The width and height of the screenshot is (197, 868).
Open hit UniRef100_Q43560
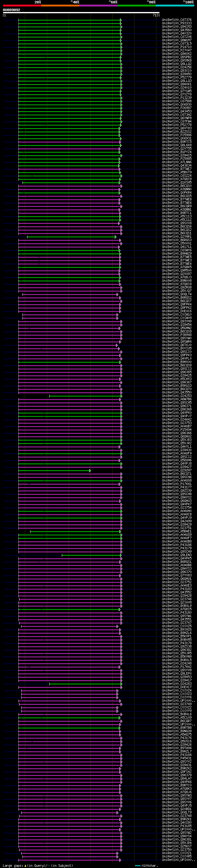tap(177, 30)
